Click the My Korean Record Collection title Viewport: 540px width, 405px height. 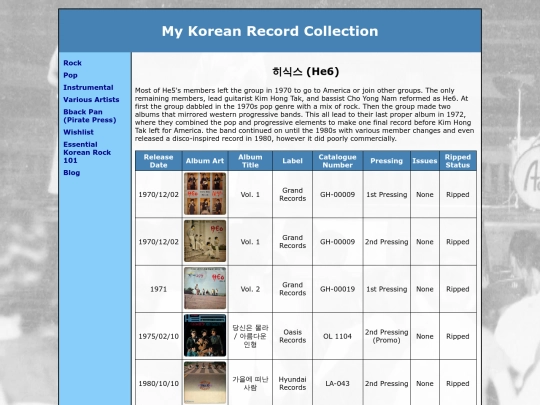[x=270, y=31]
